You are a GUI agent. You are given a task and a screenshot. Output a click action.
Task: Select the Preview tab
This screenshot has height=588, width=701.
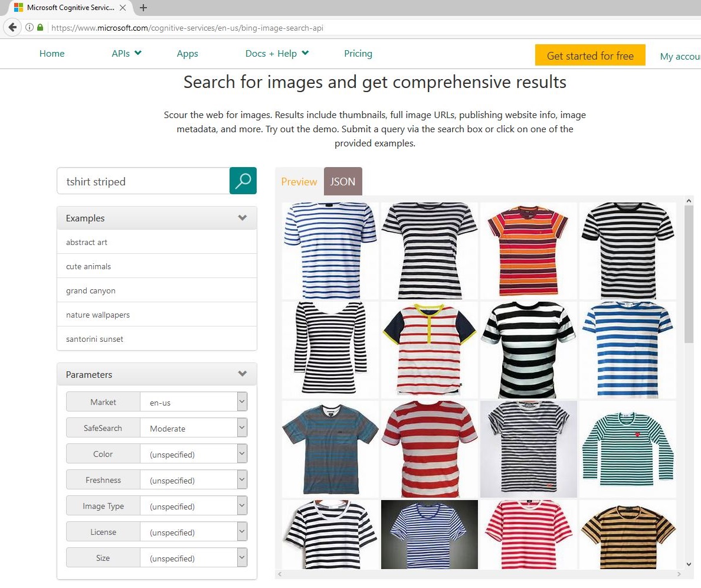point(299,182)
